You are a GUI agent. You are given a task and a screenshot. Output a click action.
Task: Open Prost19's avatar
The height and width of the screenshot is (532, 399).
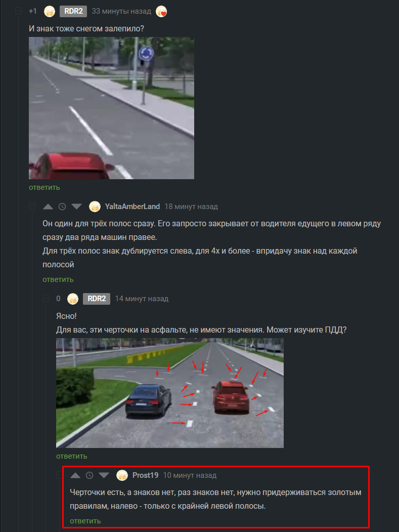[x=122, y=475]
